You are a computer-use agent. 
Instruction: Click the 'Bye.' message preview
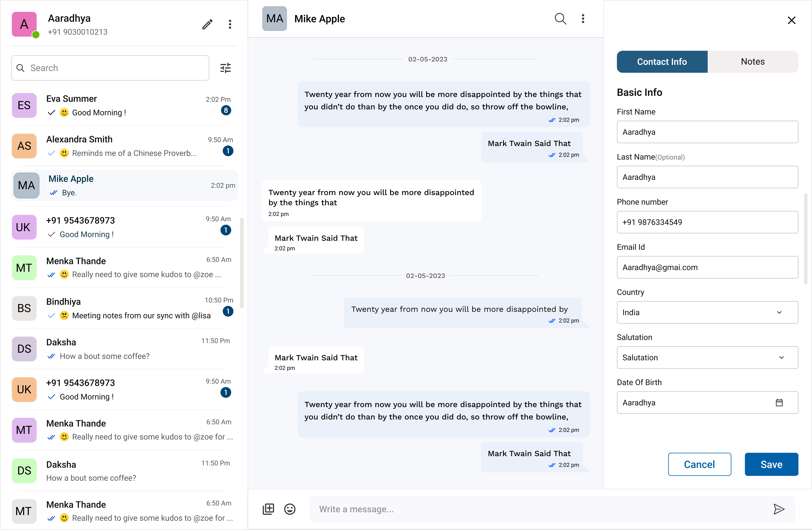click(69, 193)
